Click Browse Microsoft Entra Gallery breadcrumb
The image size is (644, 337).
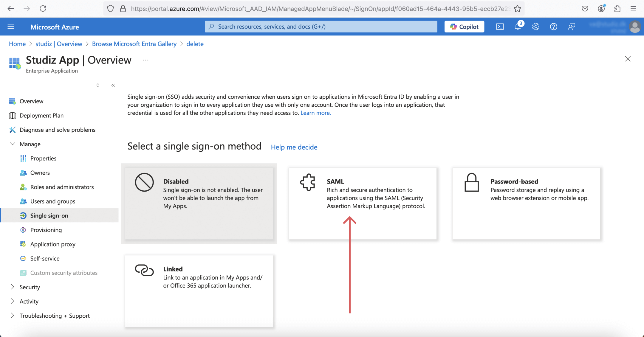pos(134,44)
